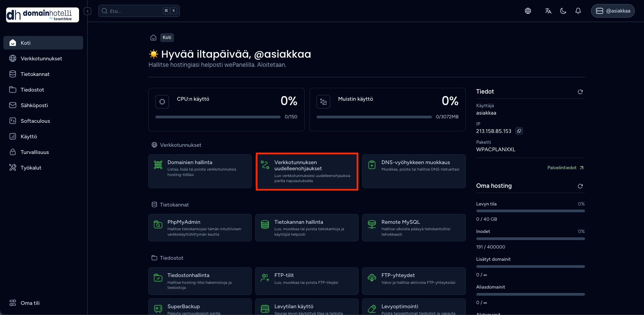Open the globe icon in top bar
This screenshot has height=315, width=644.
(528, 11)
